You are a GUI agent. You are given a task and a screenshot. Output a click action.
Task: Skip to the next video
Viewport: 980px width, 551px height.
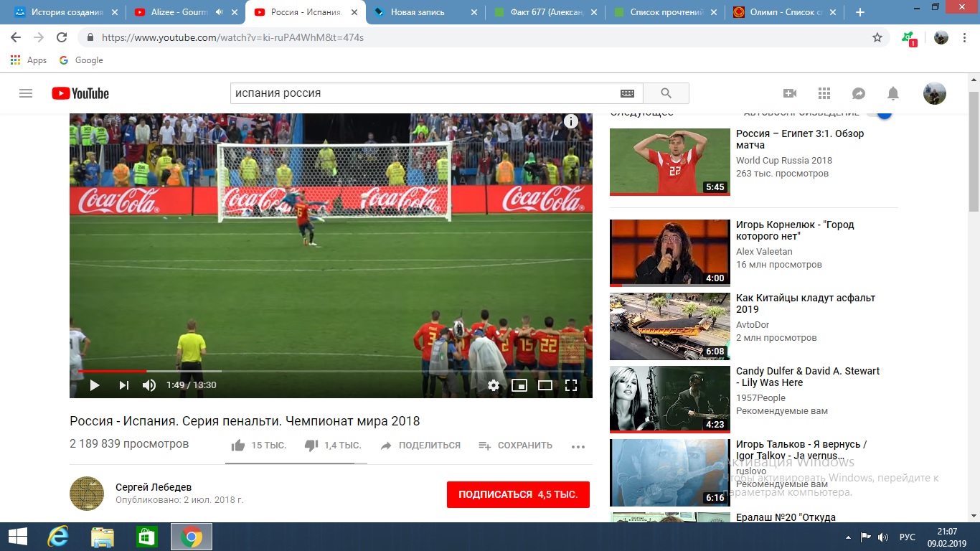click(123, 385)
